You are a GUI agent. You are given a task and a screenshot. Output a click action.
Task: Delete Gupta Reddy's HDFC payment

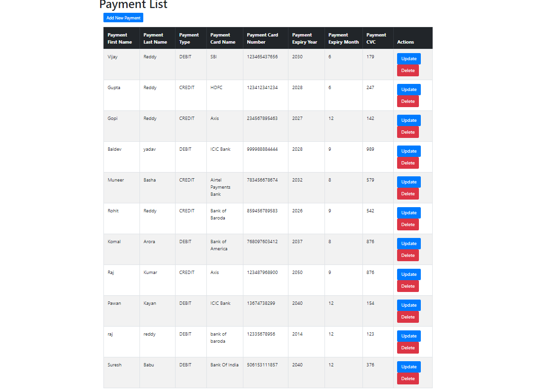point(408,101)
